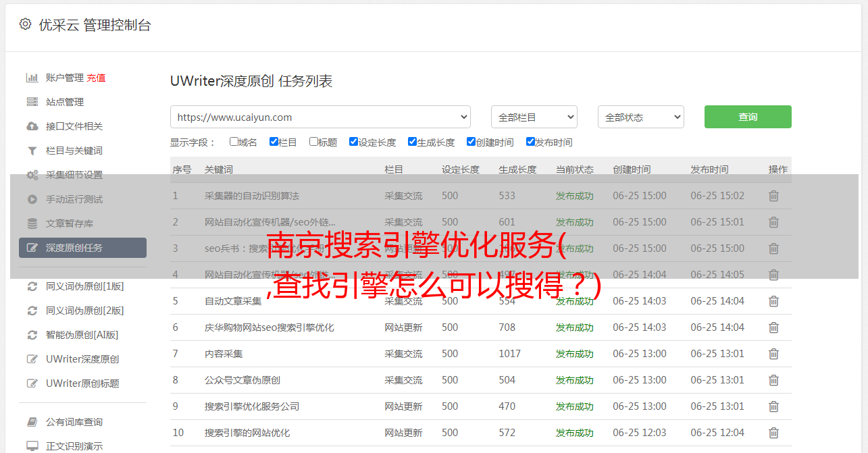Click the 发布时间 column header
Viewport: 868px width, 453px height.
tap(709, 169)
